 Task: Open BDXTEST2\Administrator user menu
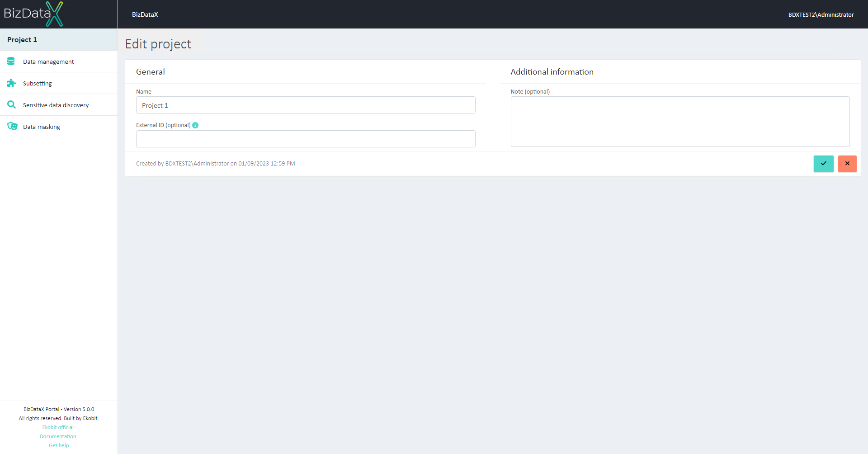click(x=821, y=14)
